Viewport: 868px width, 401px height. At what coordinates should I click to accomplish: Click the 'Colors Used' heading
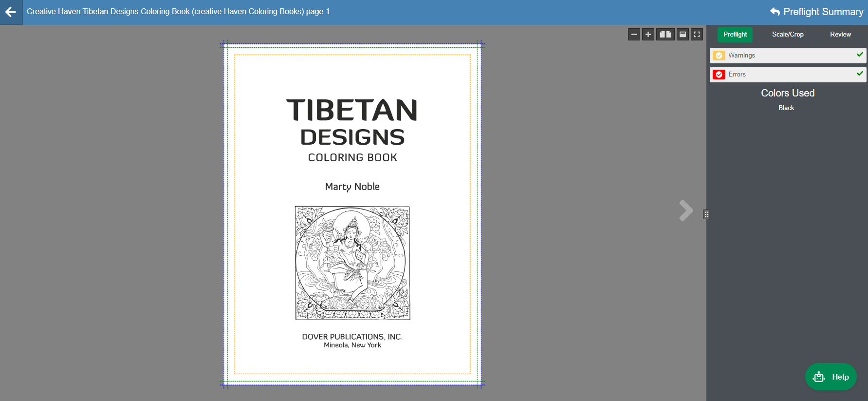pyautogui.click(x=788, y=93)
